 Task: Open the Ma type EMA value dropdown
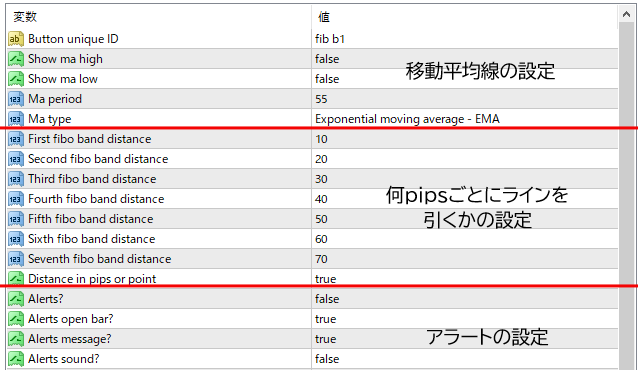tap(465, 119)
